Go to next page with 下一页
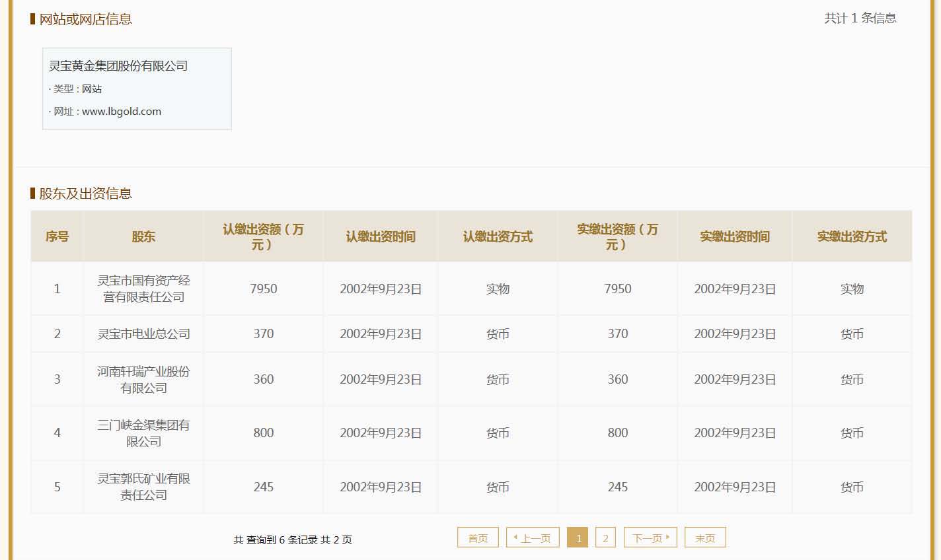941x560 pixels. tap(651, 538)
